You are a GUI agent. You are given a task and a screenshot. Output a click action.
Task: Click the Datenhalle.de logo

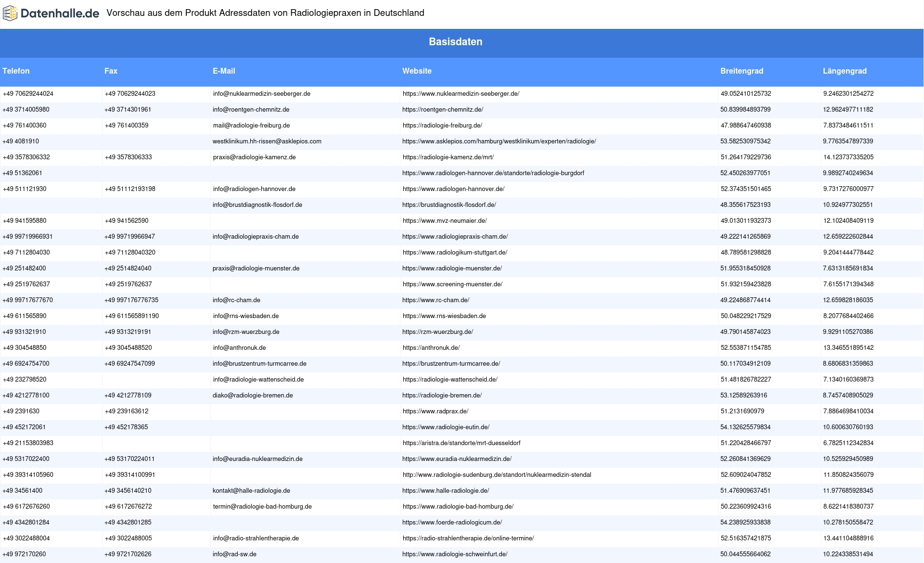point(51,13)
